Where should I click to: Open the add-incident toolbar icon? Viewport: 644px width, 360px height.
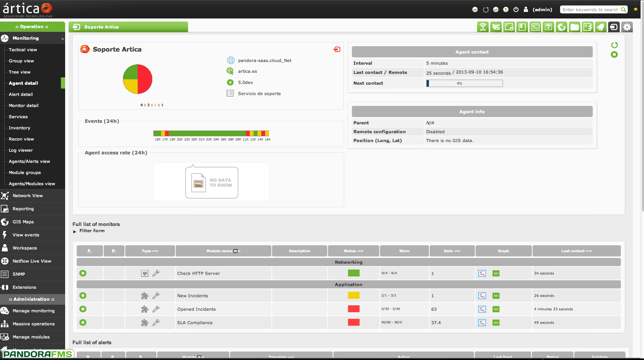pyautogui.click(x=548, y=27)
